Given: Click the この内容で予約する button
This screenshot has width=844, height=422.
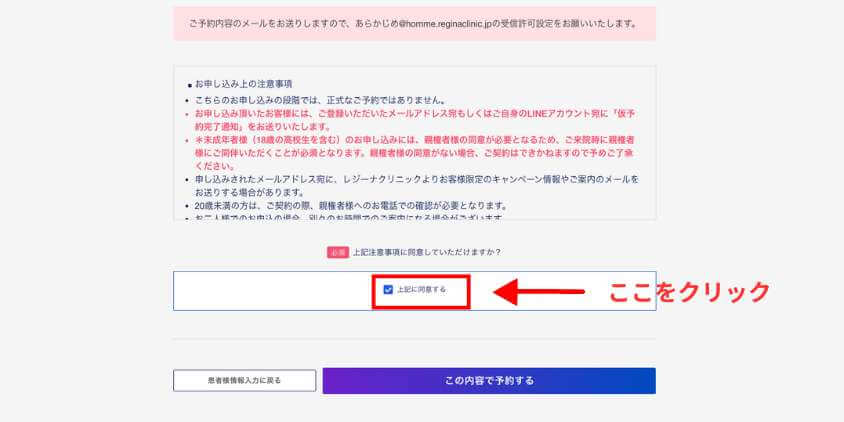Looking at the screenshot, I should tap(489, 381).
